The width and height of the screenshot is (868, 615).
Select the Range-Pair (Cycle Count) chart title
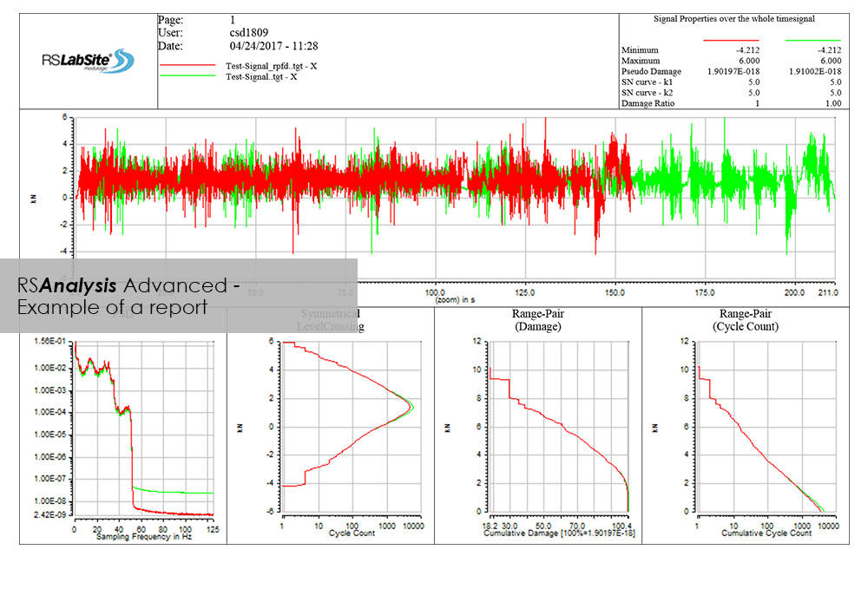pyautogui.click(x=749, y=320)
